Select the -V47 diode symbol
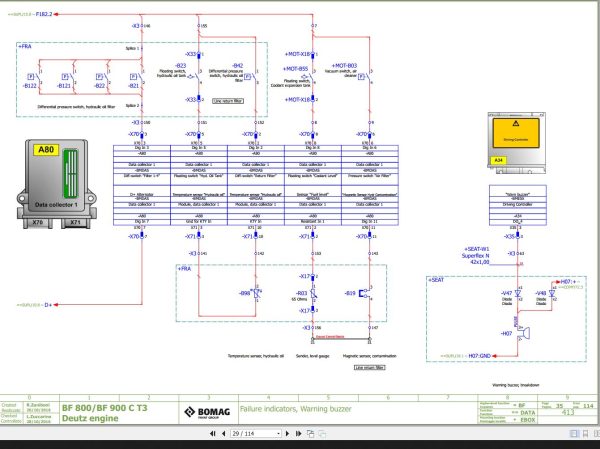The height and width of the screenshot is (449, 600). (518, 293)
